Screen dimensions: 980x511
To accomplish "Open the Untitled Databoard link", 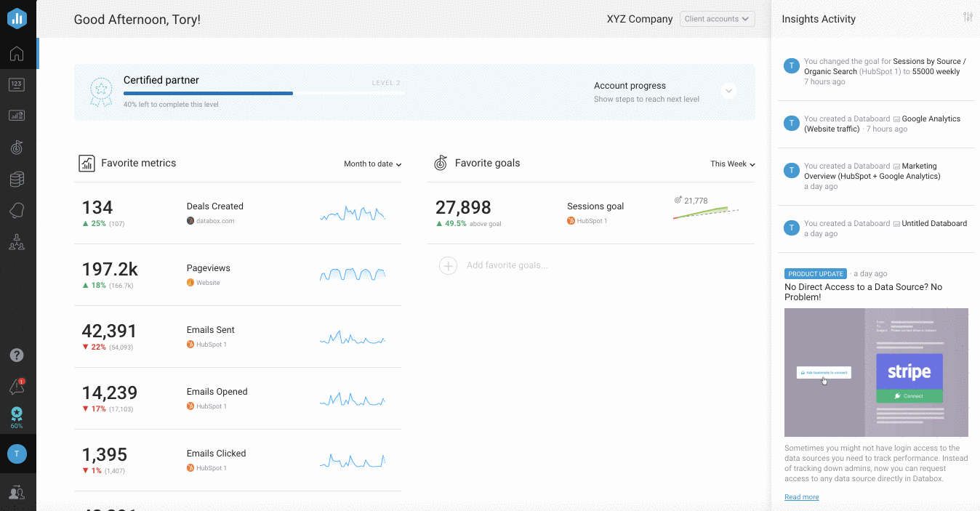I will tap(934, 224).
